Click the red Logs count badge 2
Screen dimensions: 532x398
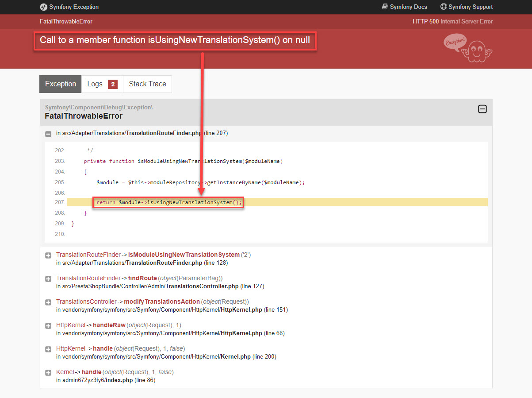click(113, 84)
